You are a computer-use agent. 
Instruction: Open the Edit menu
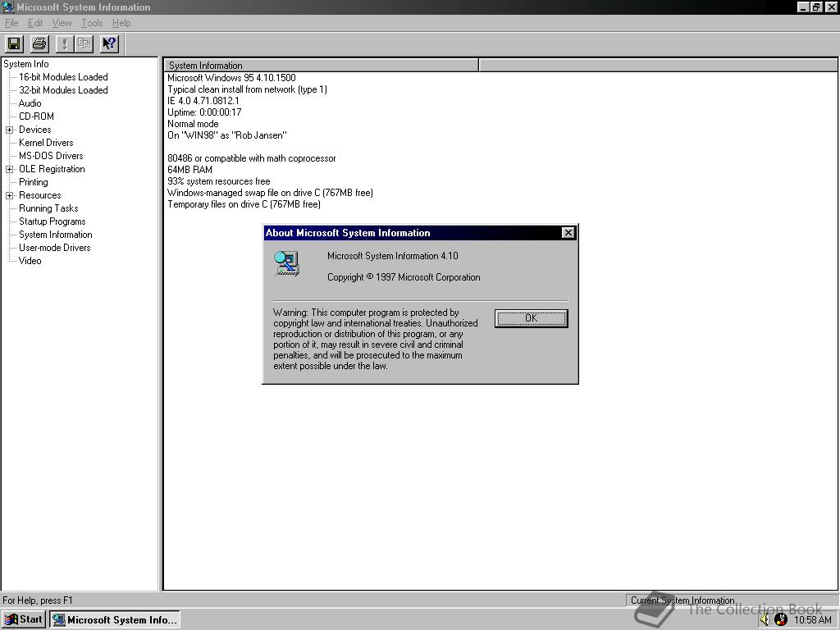[35, 23]
